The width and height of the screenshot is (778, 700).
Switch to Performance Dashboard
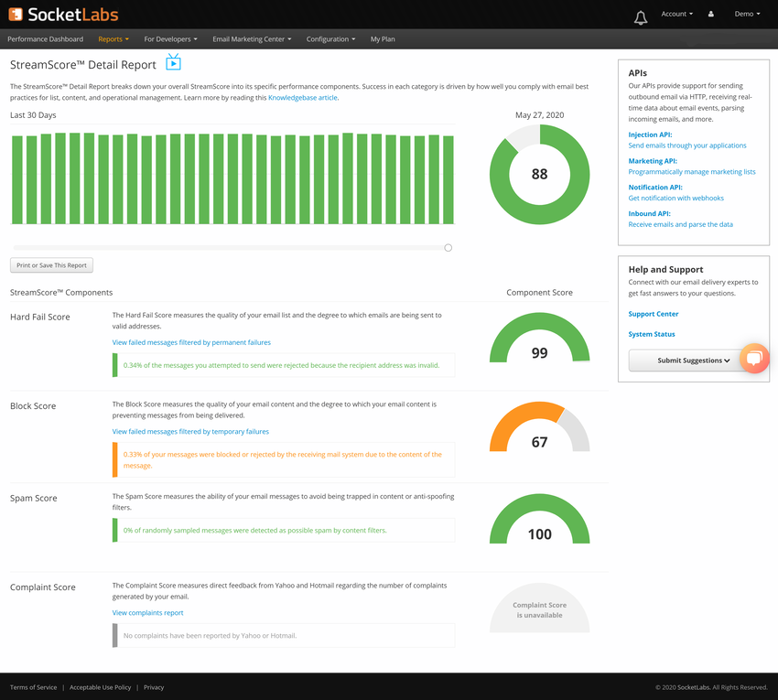45,39
